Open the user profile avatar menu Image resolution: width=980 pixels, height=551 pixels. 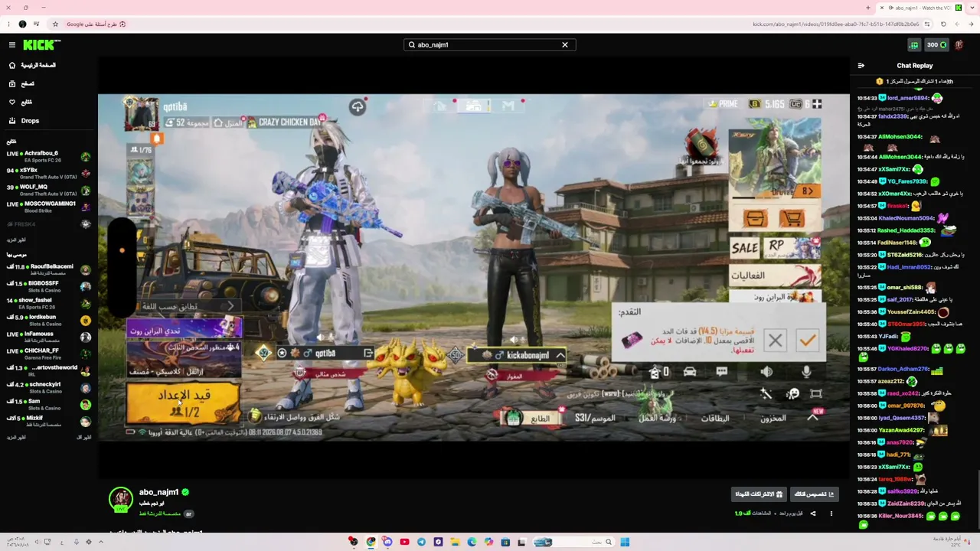(959, 45)
